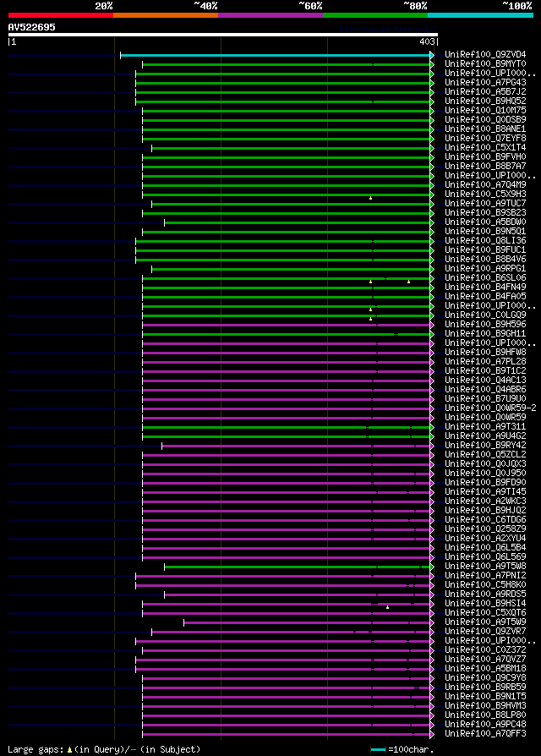Screen dimensions: 541x756
Task: Click the red 20% legend color bar
Action: point(61,15)
